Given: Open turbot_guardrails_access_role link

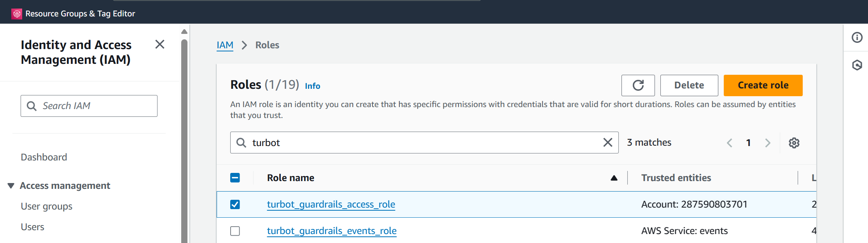Looking at the screenshot, I should coord(331,204).
